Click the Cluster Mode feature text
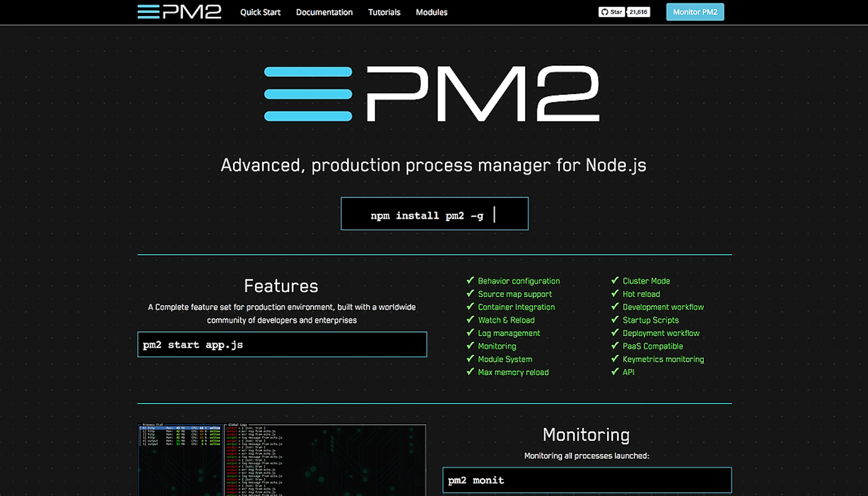This screenshot has height=496, width=868. tap(646, 281)
